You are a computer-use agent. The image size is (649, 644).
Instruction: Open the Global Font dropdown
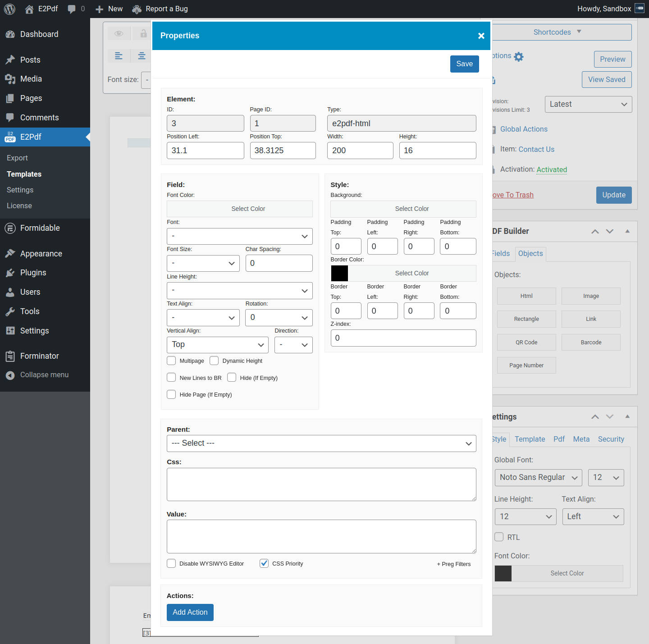coord(538,478)
